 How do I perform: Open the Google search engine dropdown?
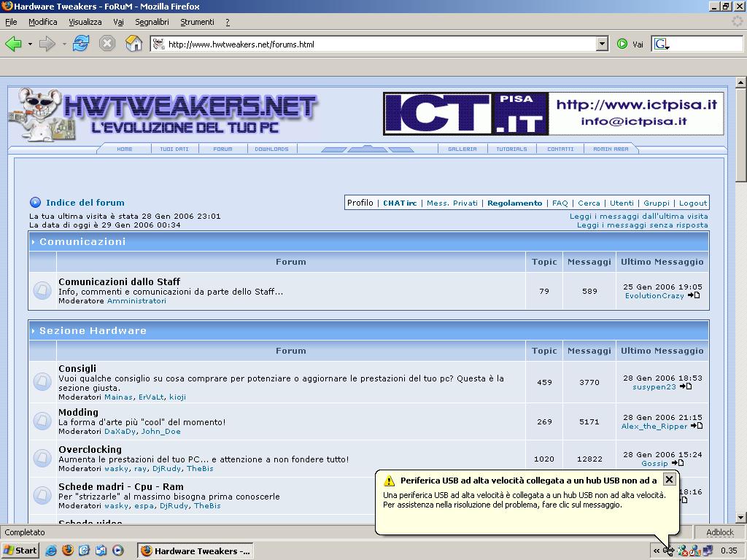click(x=662, y=44)
